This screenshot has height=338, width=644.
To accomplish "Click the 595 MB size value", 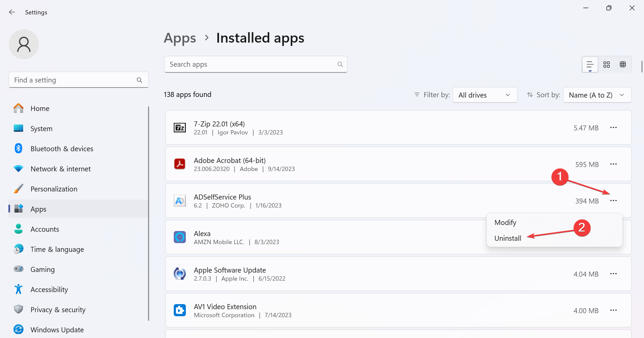I will click(x=587, y=165).
